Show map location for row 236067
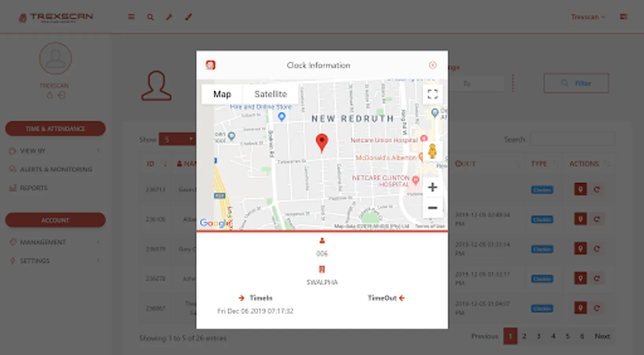Screen dimensions: 644x355 pos(580,308)
